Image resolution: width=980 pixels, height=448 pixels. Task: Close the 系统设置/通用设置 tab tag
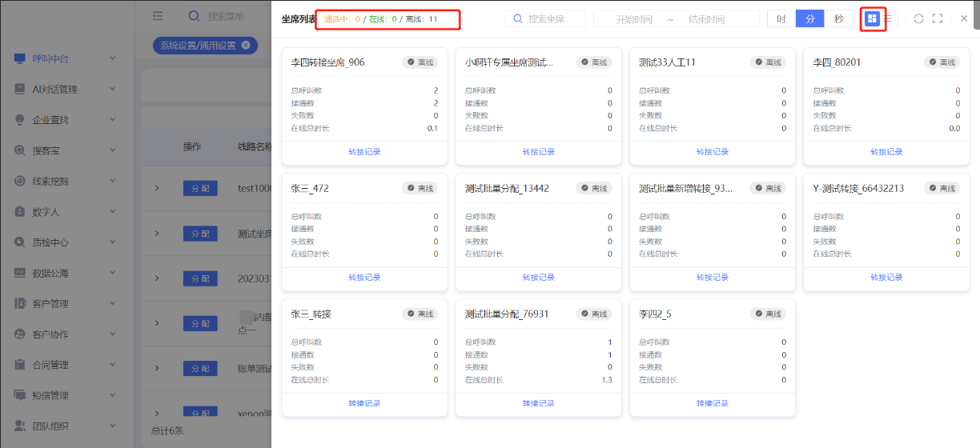click(x=245, y=46)
